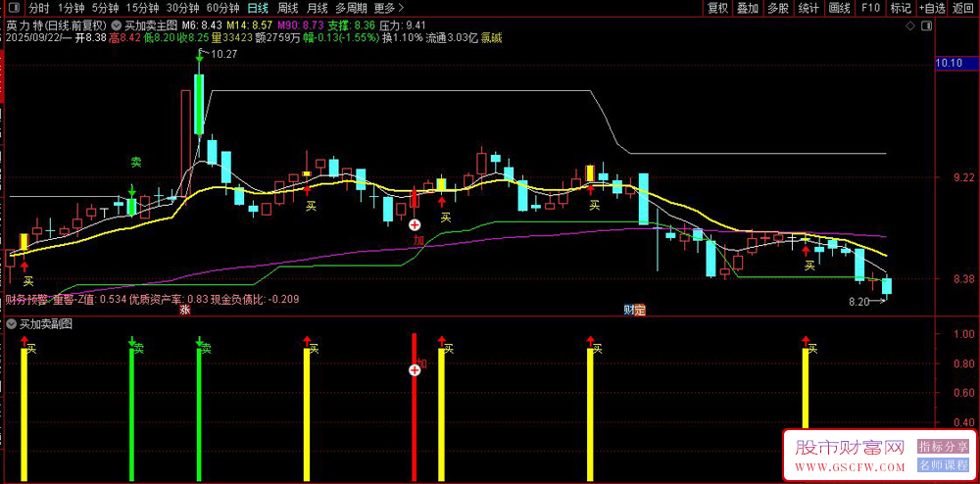
Task: Click the green arrow at the 10.27 high
Action: 199,55
